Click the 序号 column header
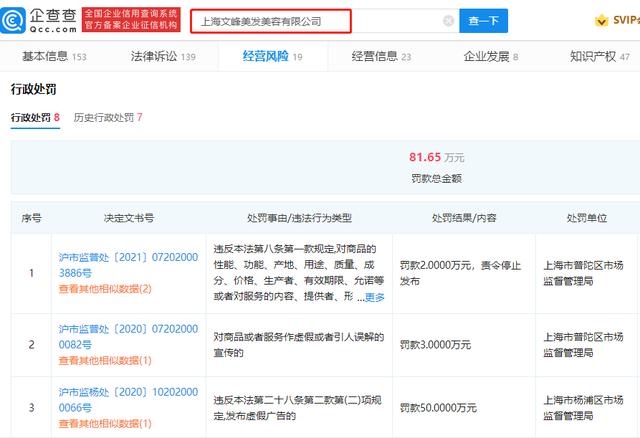This screenshot has width=640, height=438. pos(31,218)
